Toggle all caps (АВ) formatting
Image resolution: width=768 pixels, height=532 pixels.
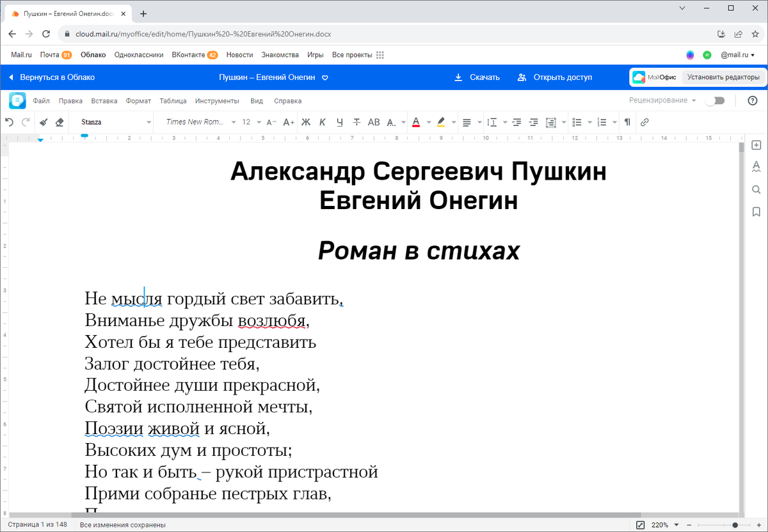click(x=374, y=121)
